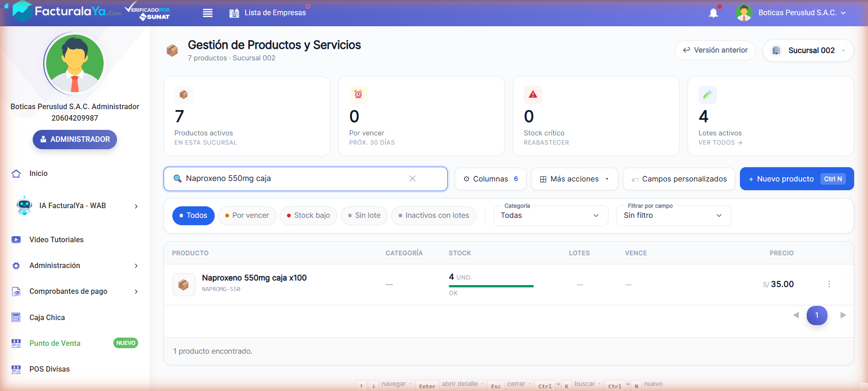The width and height of the screenshot is (868, 391).
Task: Click the Administración gear icon
Action: click(16, 266)
